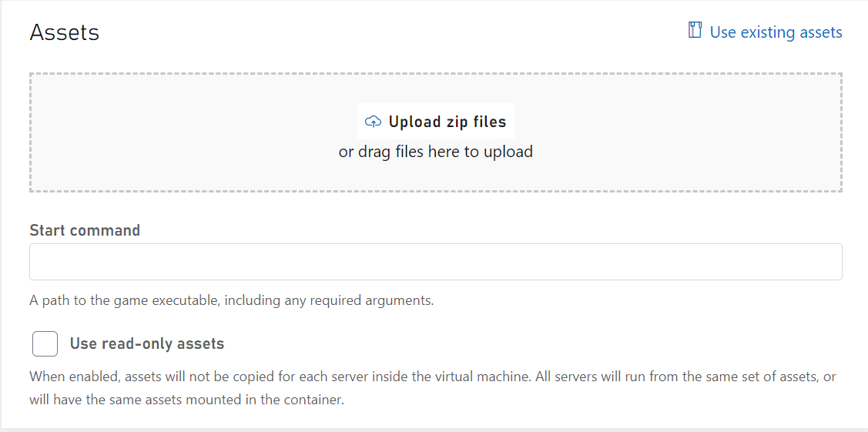
Task: Click the Assets section heading
Action: pyautogui.click(x=64, y=32)
